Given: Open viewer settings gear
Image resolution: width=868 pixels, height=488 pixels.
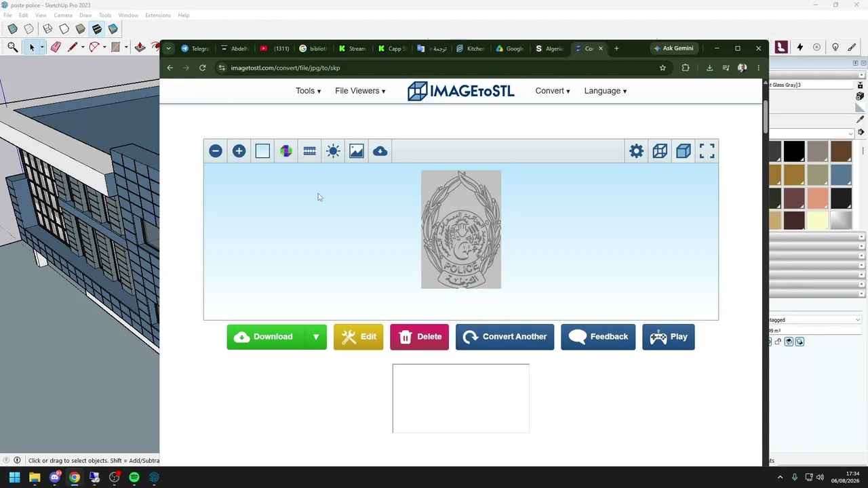Looking at the screenshot, I should [x=636, y=151].
